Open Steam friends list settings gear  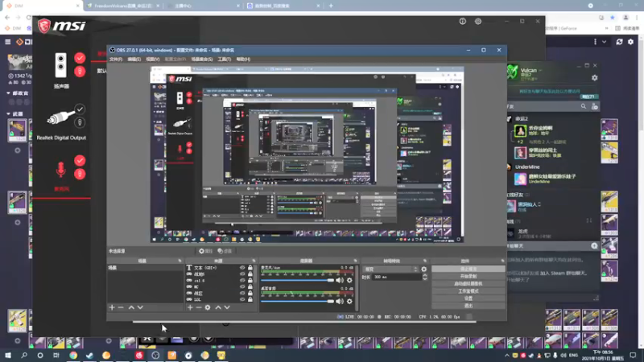(594, 78)
